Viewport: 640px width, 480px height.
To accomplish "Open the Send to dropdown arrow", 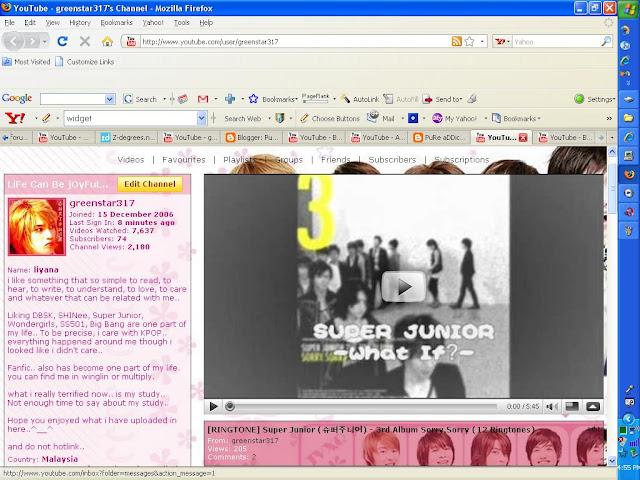I will click(x=461, y=99).
